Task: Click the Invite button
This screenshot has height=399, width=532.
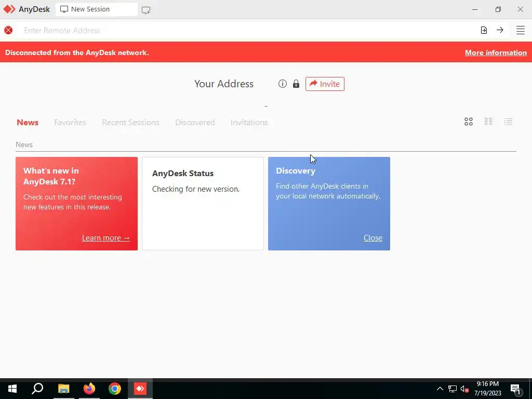Action: [325, 84]
